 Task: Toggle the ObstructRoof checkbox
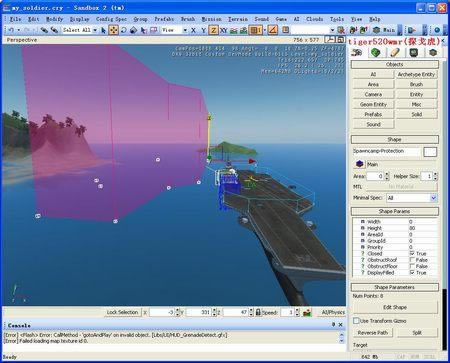pyautogui.click(x=412, y=260)
